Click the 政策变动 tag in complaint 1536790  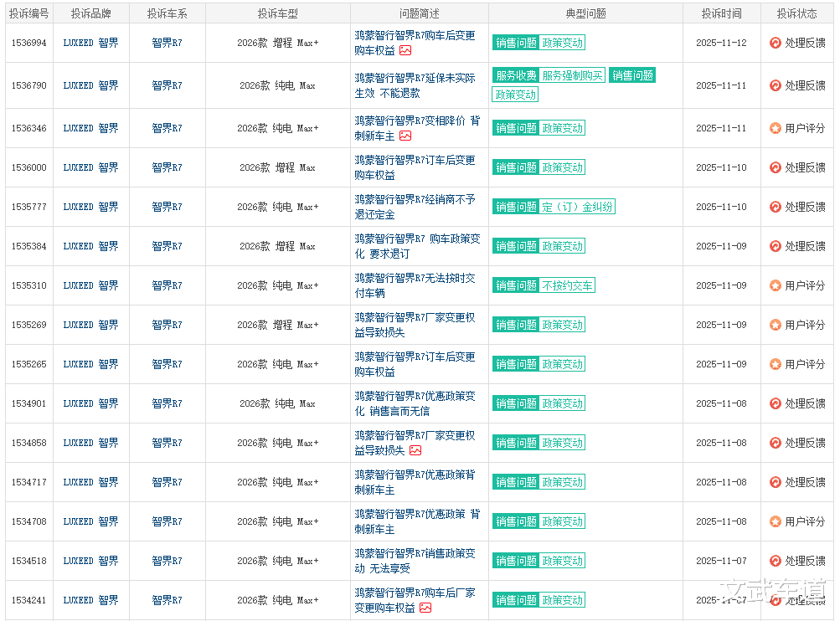click(x=515, y=95)
